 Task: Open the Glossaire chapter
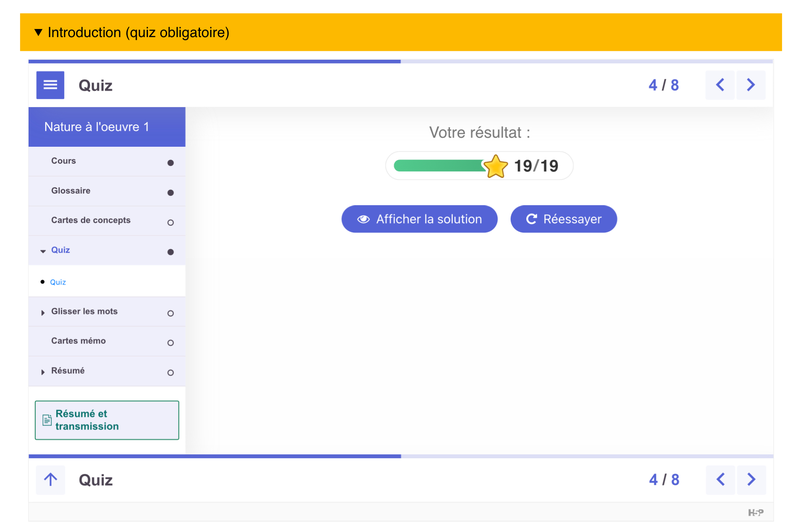point(71,191)
